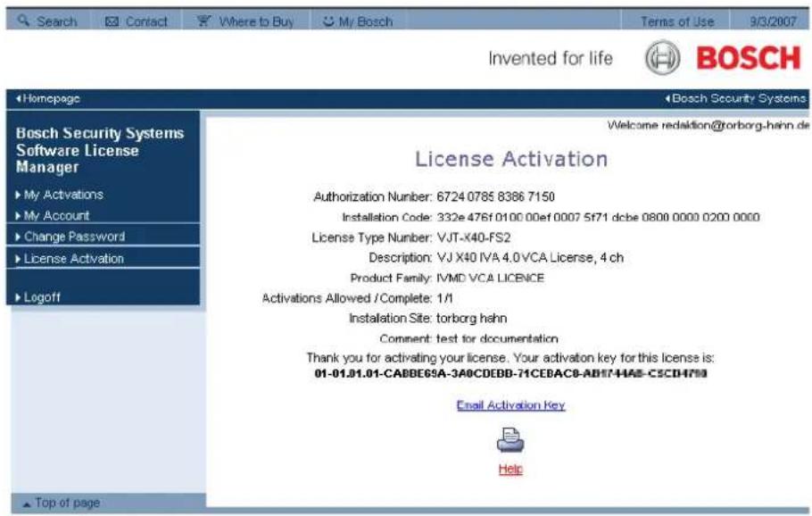
Task: Jump to Top of page
Action: pyautogui.click(x=67, y=503)
